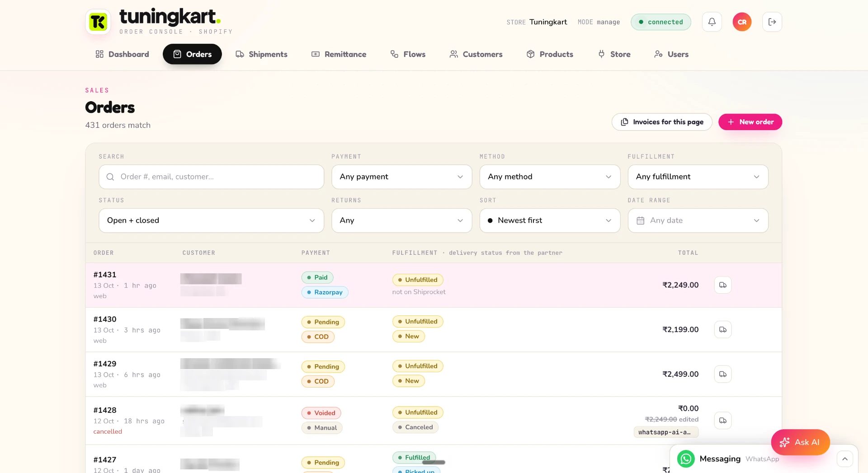This screenshot has height=473, width=868.
Task: Click the whatsapp-ai-a… tag on order #1428
Action: tap(665, 432)
